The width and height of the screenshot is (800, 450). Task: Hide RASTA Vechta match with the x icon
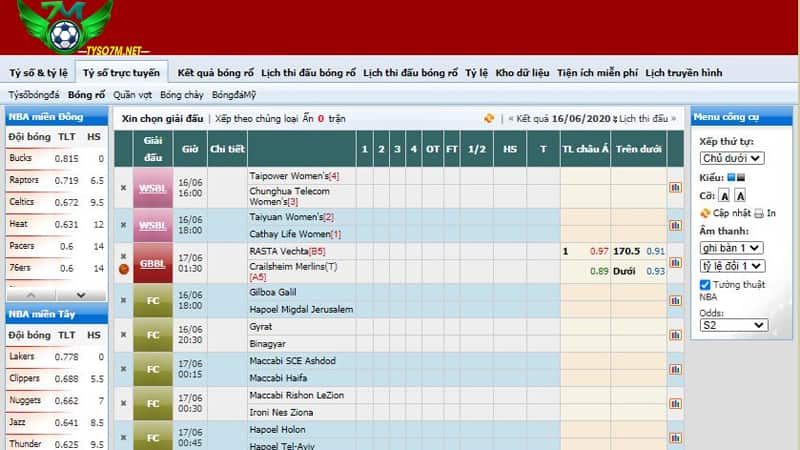[x=123, y=256]
